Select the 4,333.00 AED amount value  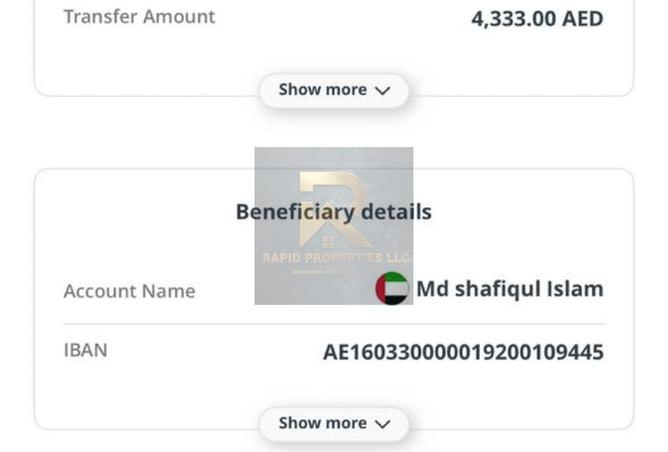pyautogui.click(x=537, y=19)
